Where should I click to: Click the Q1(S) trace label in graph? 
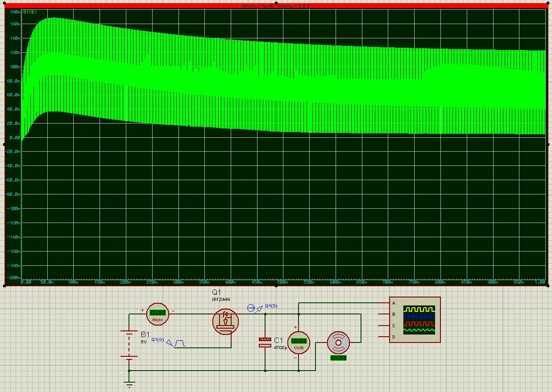coord(30,12)
